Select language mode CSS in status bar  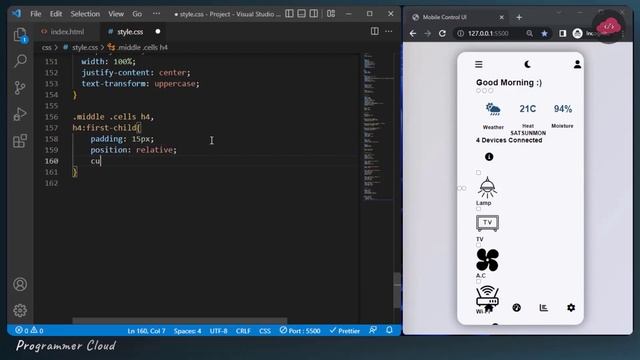pyautogui.click(x=265, y=331)
